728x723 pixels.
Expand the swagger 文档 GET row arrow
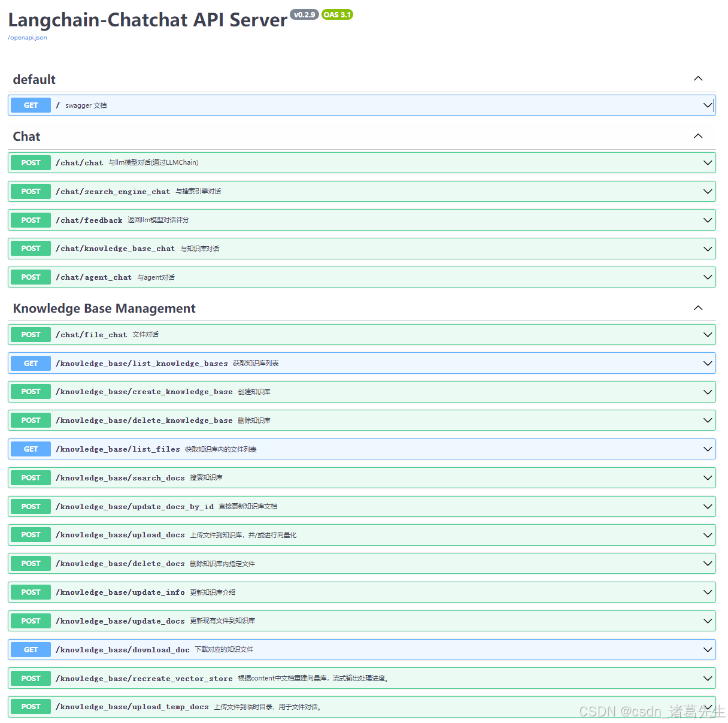click(x=708, y=105)
